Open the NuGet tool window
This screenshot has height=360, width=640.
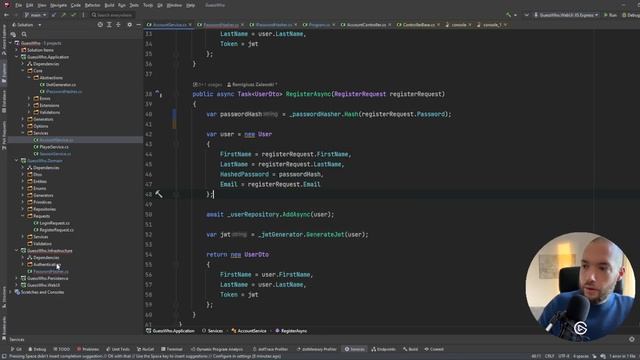pos(146,349)
